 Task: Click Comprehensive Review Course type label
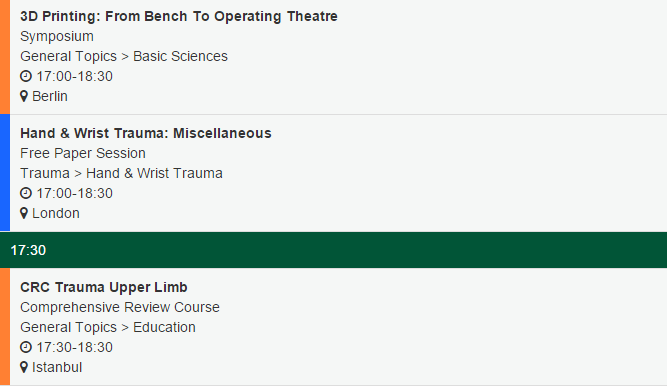tap(120, 307)
